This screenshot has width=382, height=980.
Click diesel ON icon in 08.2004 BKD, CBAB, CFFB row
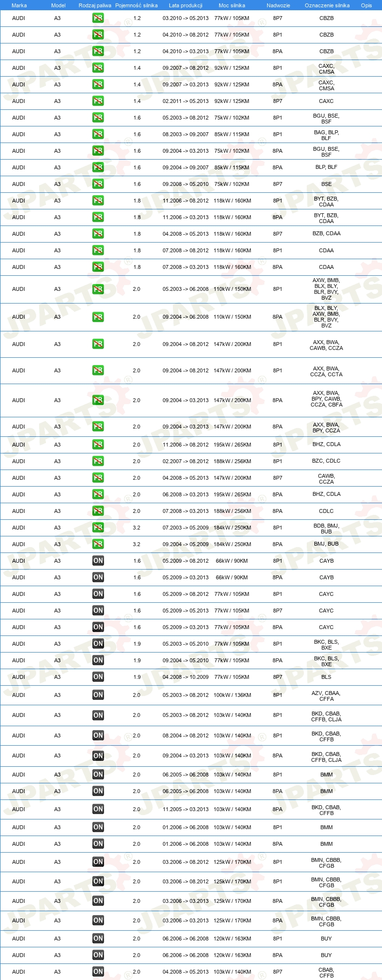[98, 735]
